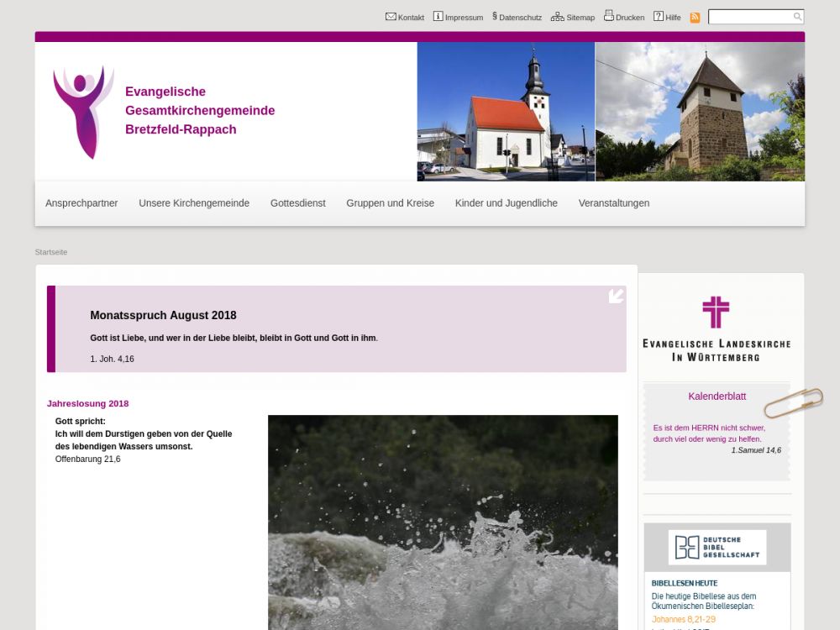
Task: Go to Kinder und Jugendliche
Action: click(506, 203)
